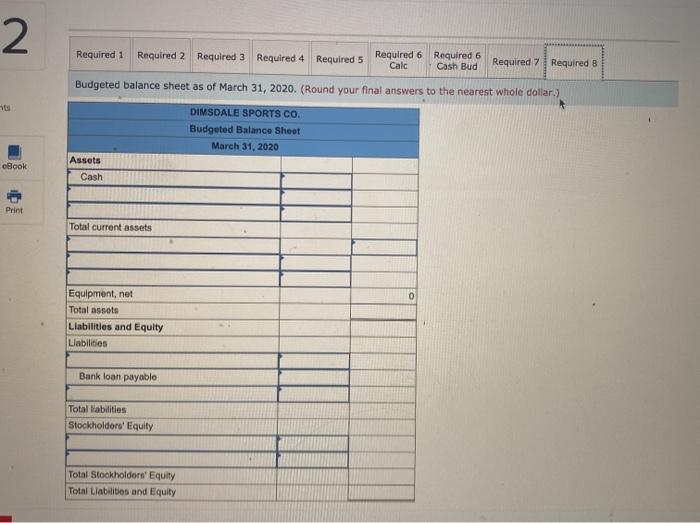Select the Required 4 tab

click(x=280, y=58)
